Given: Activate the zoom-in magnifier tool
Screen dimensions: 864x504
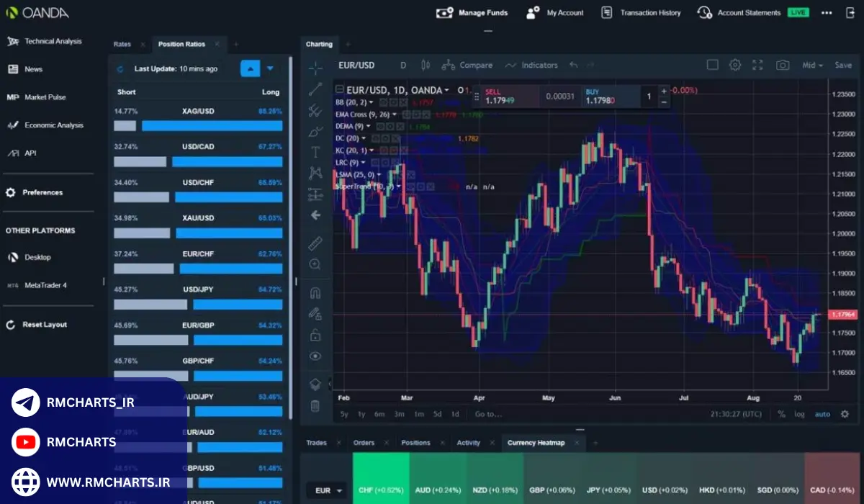Looking at the screenshot, I should click(x=315, y=264).
